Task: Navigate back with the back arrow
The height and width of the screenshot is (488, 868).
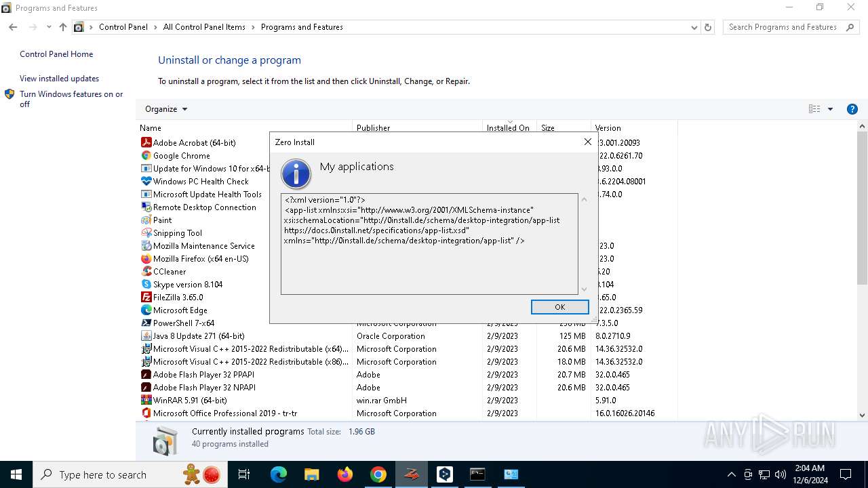Action: (13, 27)
